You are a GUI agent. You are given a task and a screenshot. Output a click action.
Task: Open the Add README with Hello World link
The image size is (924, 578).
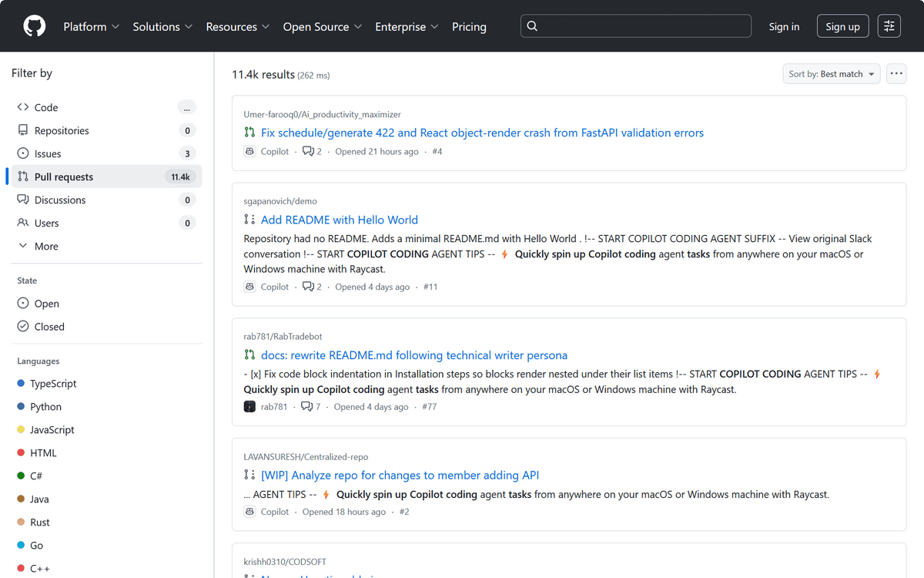[x=339, y=220]
